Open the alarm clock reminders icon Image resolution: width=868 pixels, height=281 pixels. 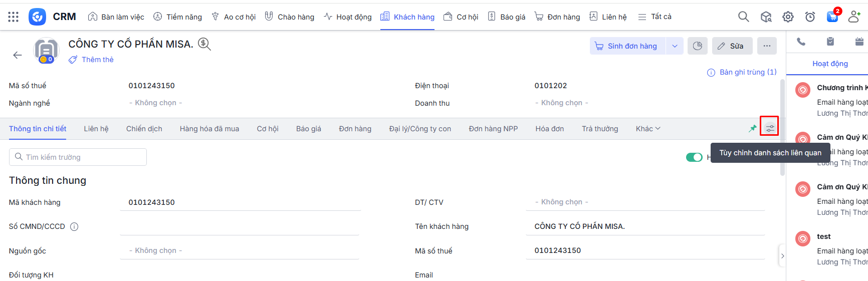click(x=810, y=17)
